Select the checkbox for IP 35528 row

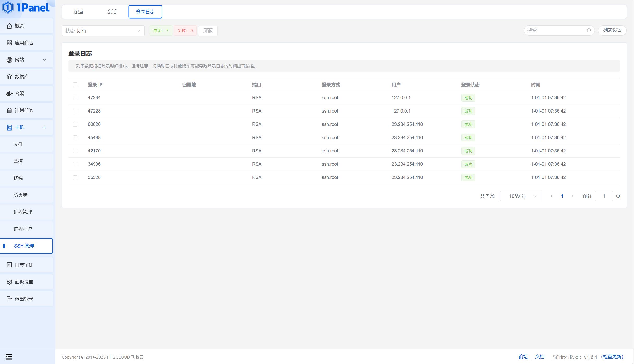[x=75, y=177]
